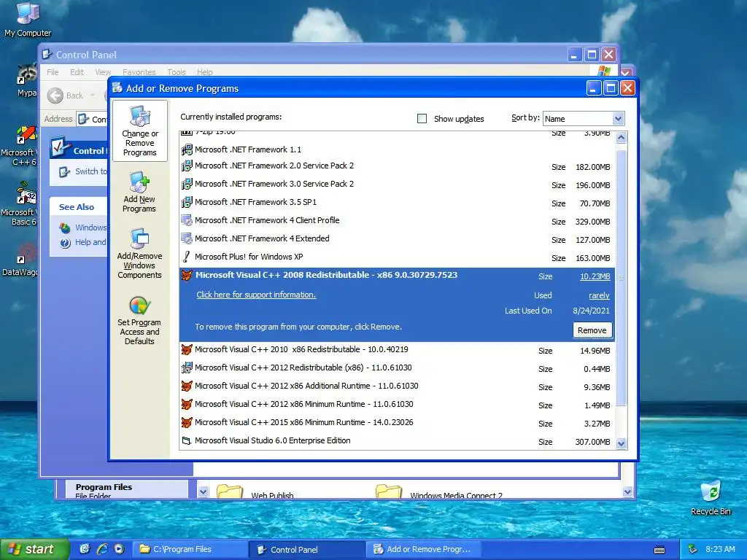Click icon of Visual C++ 2012 Additional Runtime
The width and height of the screenshot is (747, 560).
click(187, 386)
